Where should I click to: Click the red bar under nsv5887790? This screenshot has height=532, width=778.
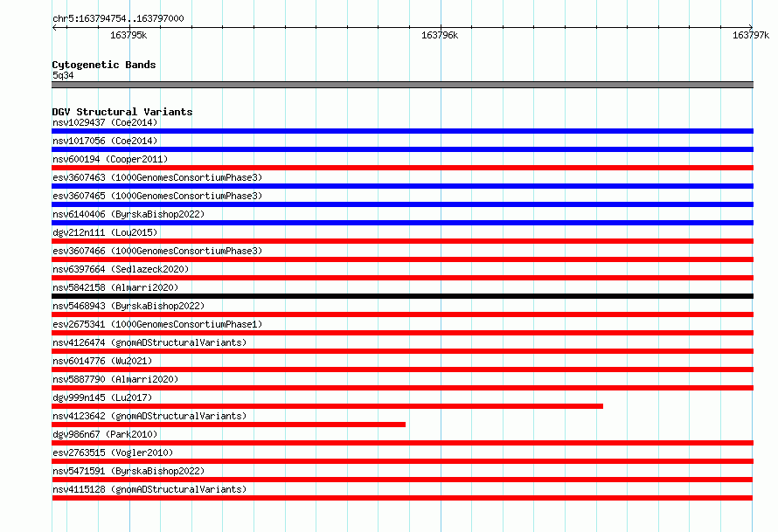(x=402, y=388)
